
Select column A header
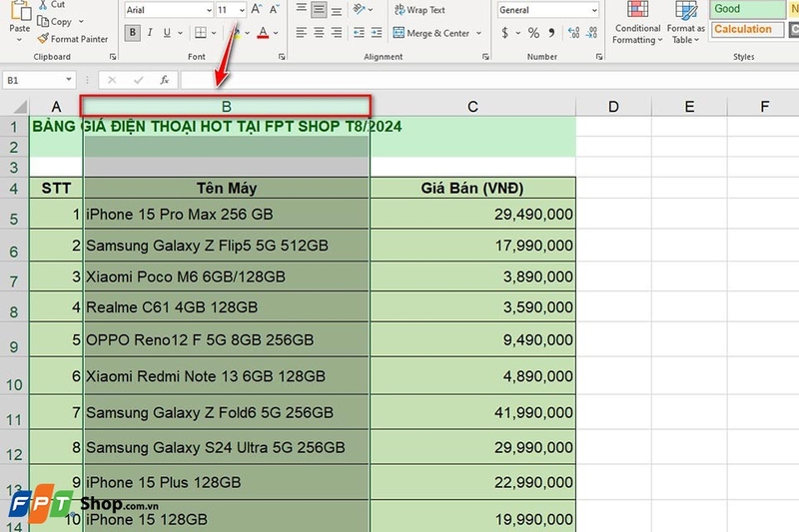[56, 107]
